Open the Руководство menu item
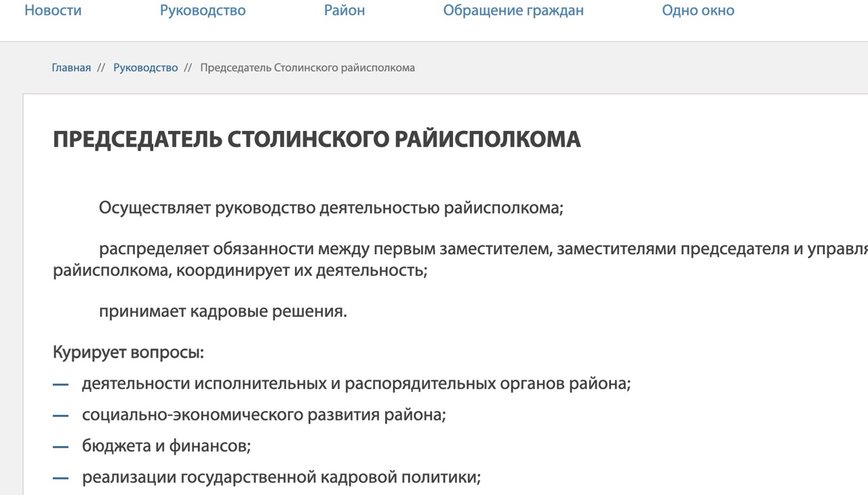 click(202, 10)
